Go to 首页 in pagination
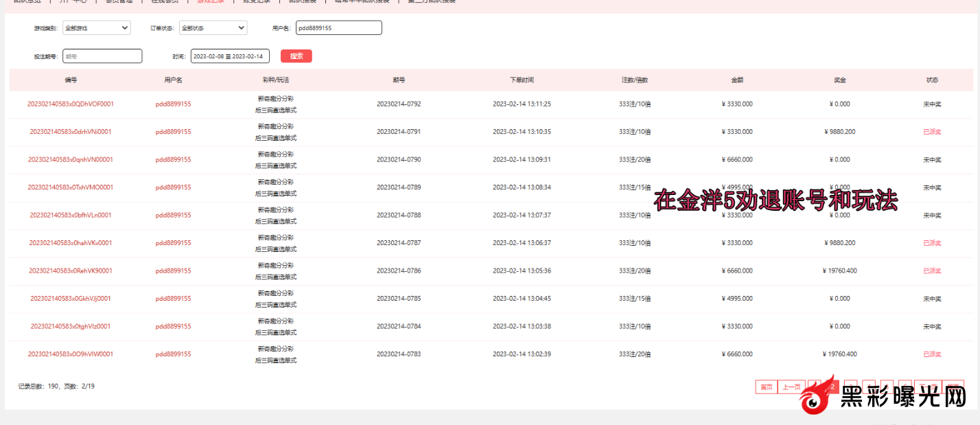This screenshot has height=425, width=980. coord(765,387)
